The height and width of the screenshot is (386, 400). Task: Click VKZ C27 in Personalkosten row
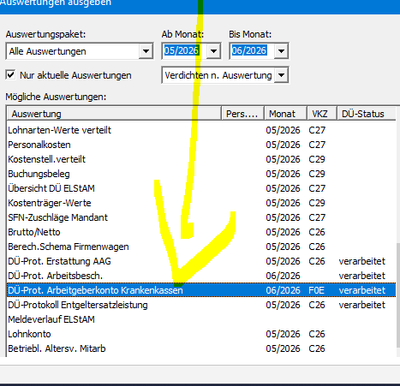coord(317,145)
